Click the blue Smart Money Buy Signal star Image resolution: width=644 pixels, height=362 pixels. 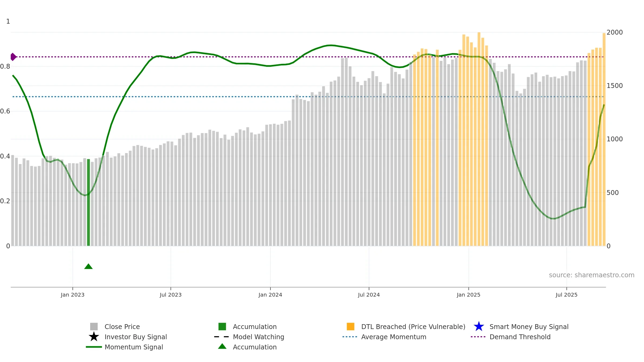479,327
